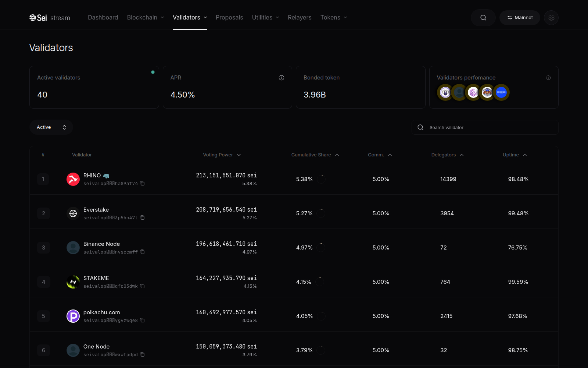Open Proposals page
588x368 pixels.
(x=229, y=18)
